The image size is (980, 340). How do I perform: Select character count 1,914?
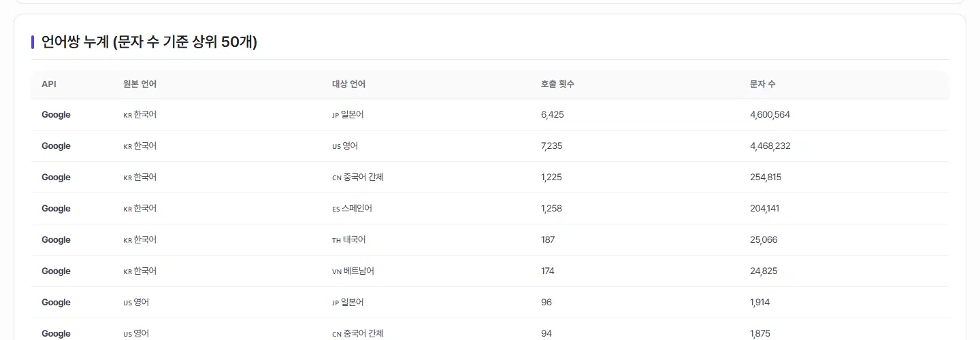(x=760, y=303)
